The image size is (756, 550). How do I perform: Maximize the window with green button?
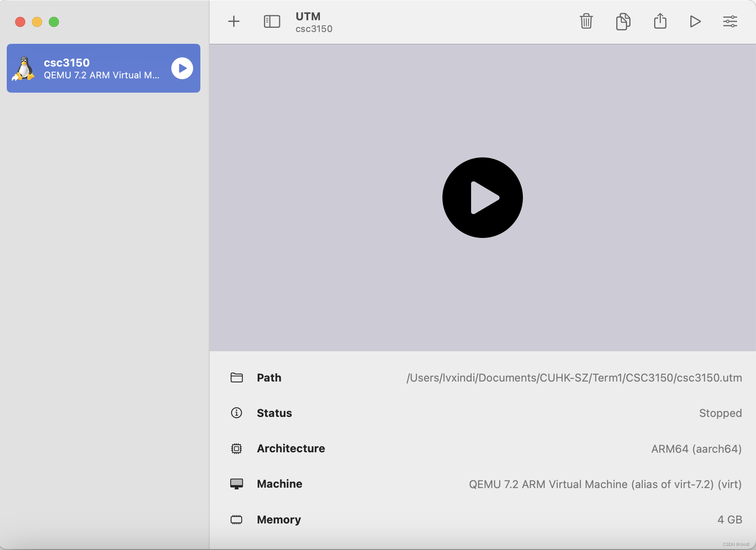coord(54,22)
